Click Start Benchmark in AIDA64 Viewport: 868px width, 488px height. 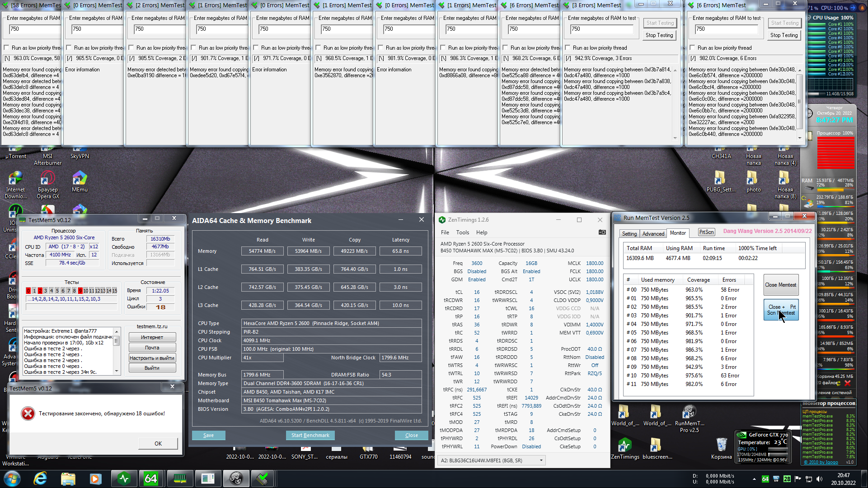pos(310,435)
